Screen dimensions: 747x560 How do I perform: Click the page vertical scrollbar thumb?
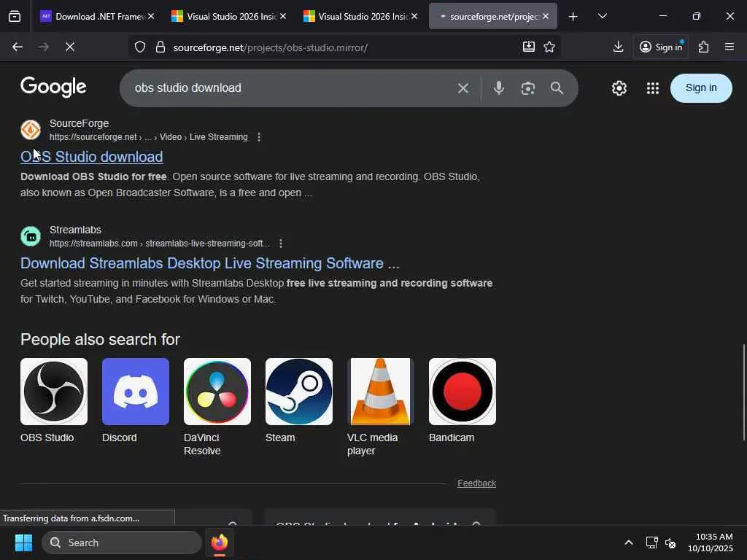pyautogui.click(x=743, y=392)
